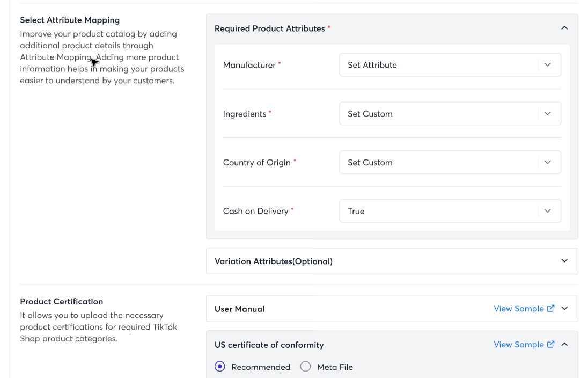Select the Recommended radio option

tap(220, 367)
